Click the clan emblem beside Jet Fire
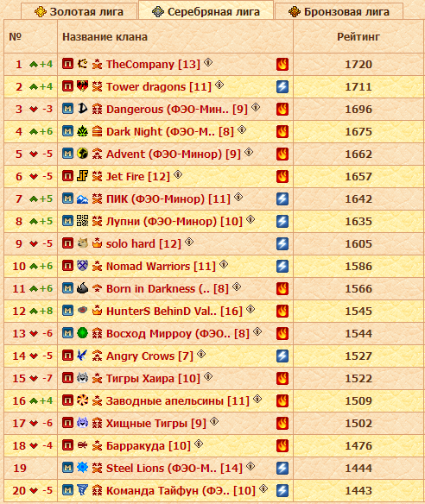 82,176
